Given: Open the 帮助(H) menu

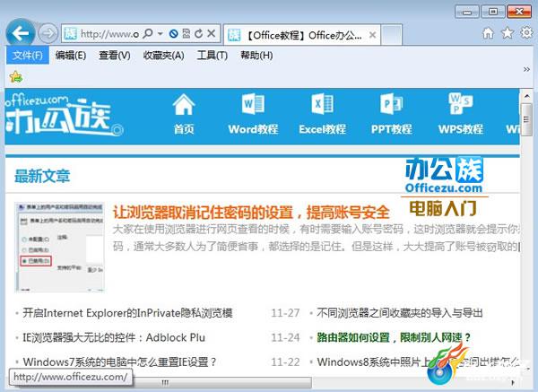Looking at the screenshot, I should tap(256, 56).
